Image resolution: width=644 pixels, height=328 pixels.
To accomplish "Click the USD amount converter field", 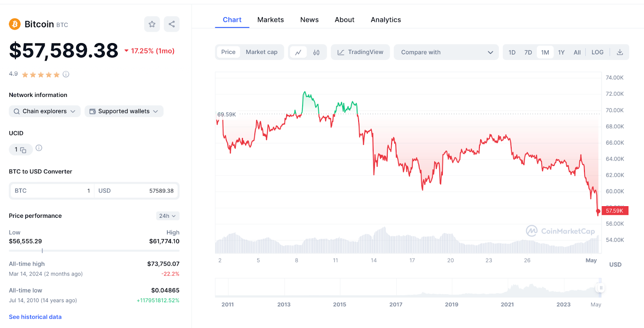I will pyautogui.click(x=136, y=191).
